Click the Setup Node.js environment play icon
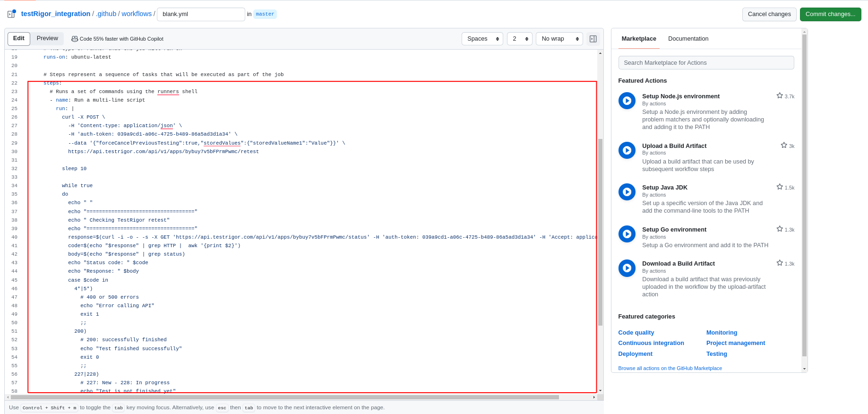The height and width of the screenshot is (414, 868). 627,101
